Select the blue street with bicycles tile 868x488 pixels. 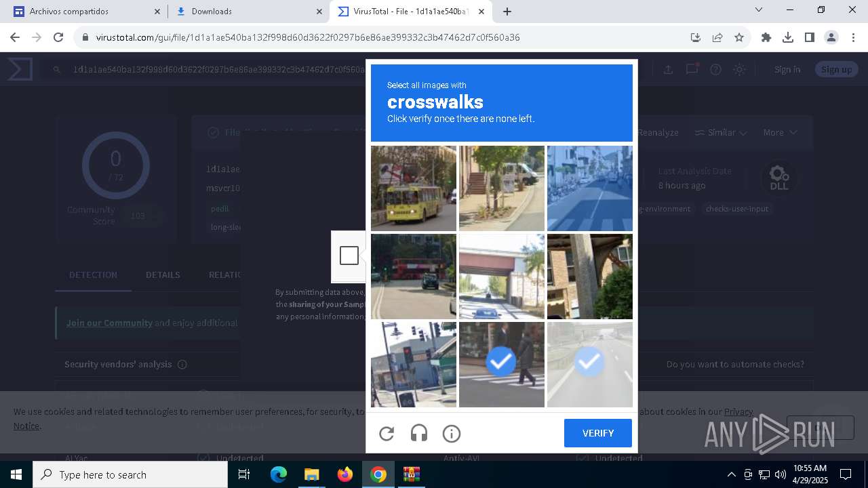coord(590,188)
